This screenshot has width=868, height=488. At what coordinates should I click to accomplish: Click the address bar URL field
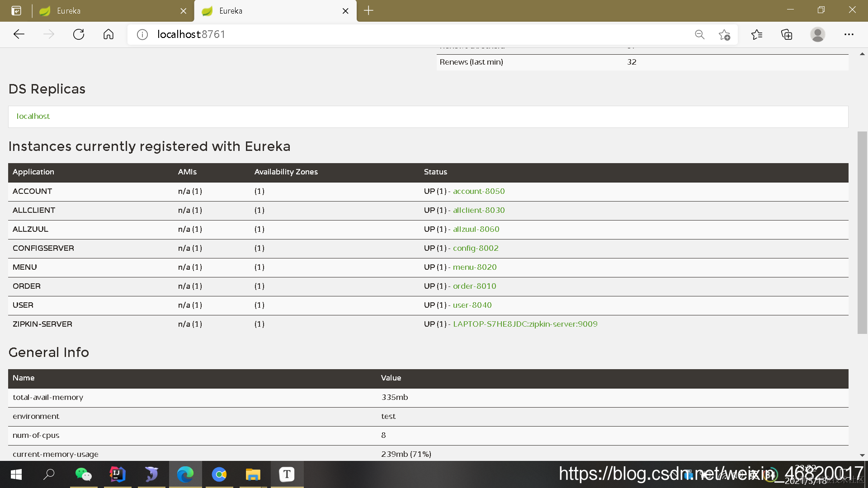pyautogui.click(x=407, y=34)
